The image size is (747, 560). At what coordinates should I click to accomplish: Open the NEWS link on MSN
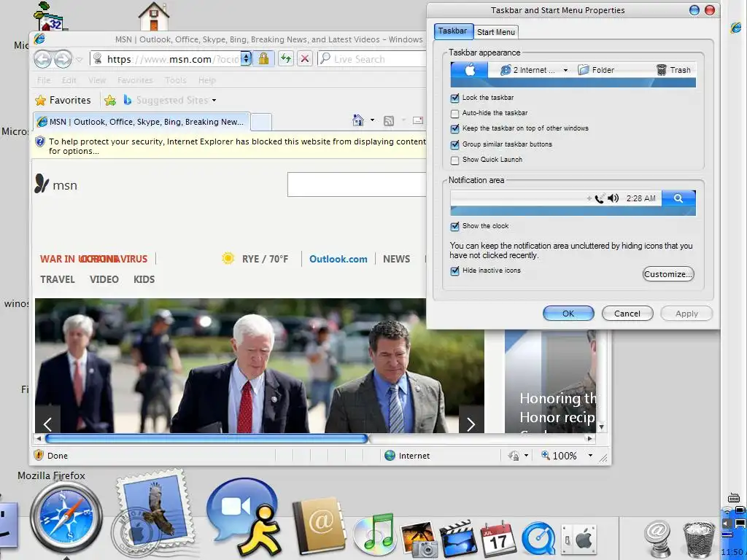[x=396, y=259]
